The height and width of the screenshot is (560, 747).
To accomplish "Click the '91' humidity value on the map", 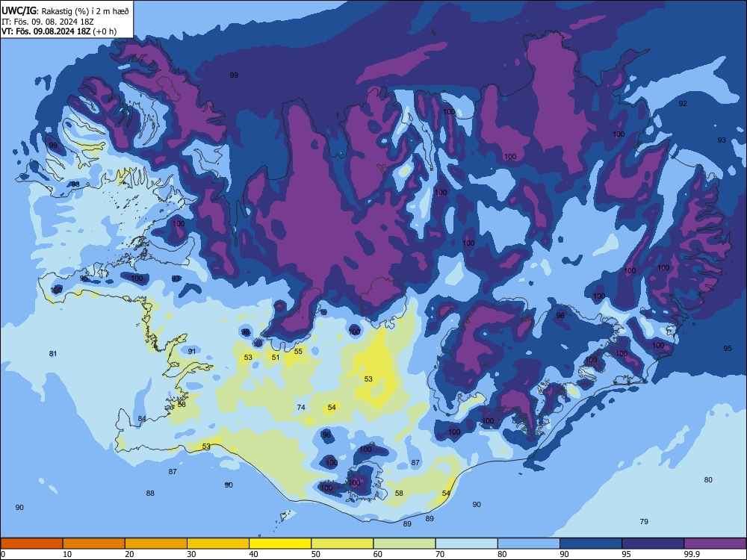I will [191, 352].
